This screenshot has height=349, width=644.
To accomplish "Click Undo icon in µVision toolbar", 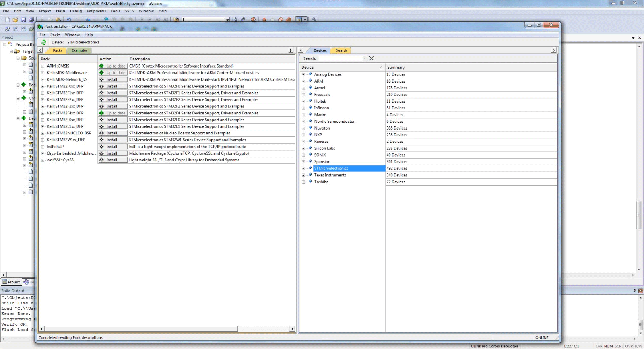I will tap(69, 19).
